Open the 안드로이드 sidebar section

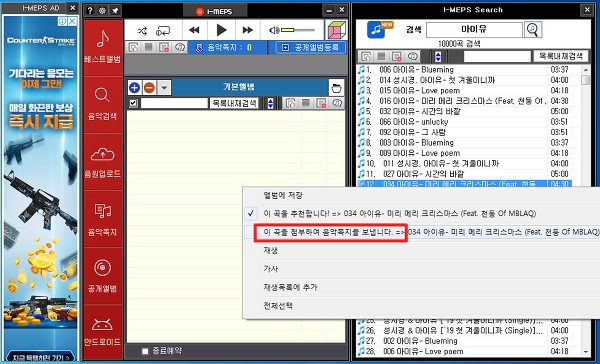coord(103,331)
